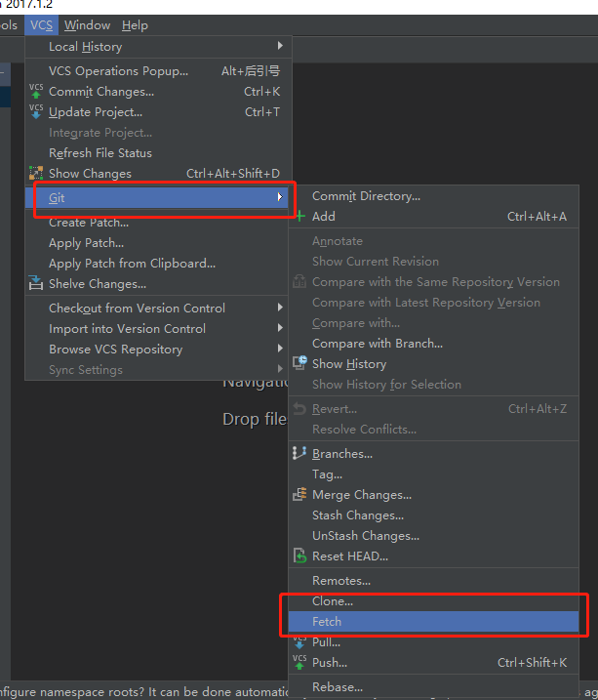This screenshot has height=700, width=598.
Task: Open the Help menu
Action: [135, 25]
